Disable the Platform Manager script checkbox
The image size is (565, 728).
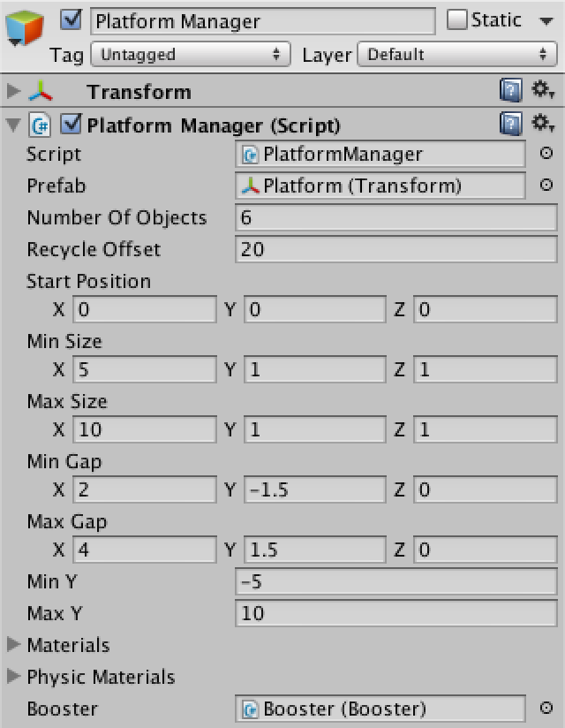(x=71, y=124)
